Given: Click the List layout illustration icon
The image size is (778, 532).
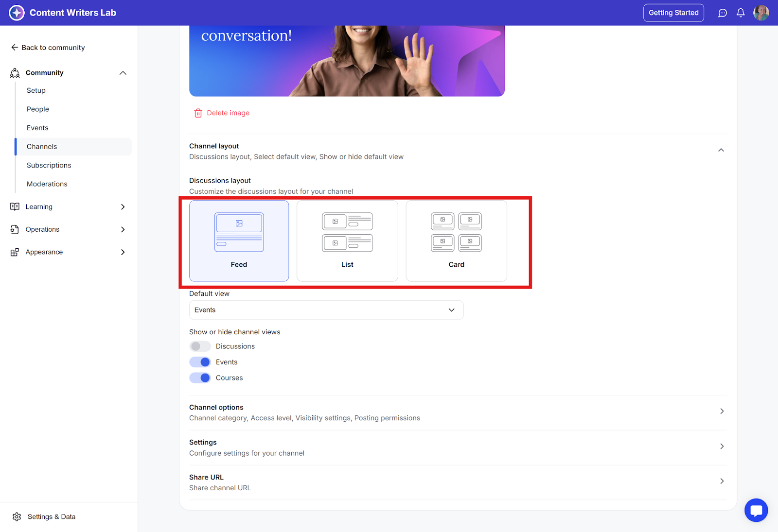Looking at the screenshot, I should tap(347, 232).
